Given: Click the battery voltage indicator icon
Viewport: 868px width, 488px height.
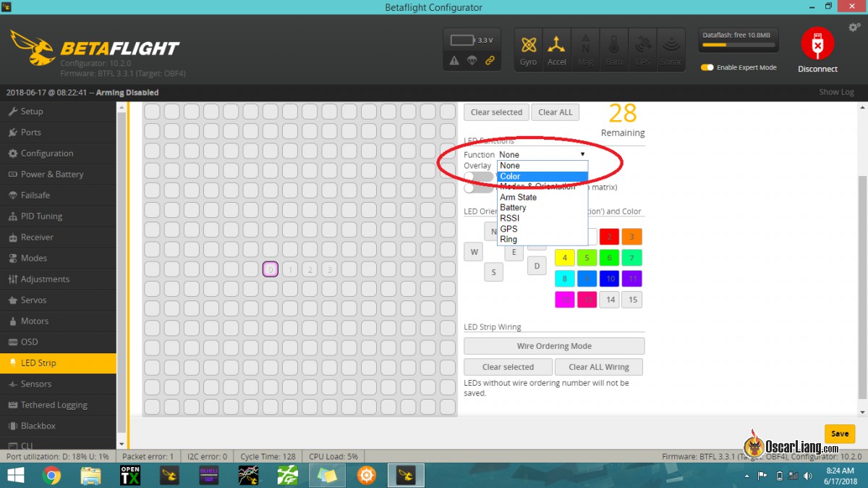Looking at the screenshot, I should tap(463, 41).
